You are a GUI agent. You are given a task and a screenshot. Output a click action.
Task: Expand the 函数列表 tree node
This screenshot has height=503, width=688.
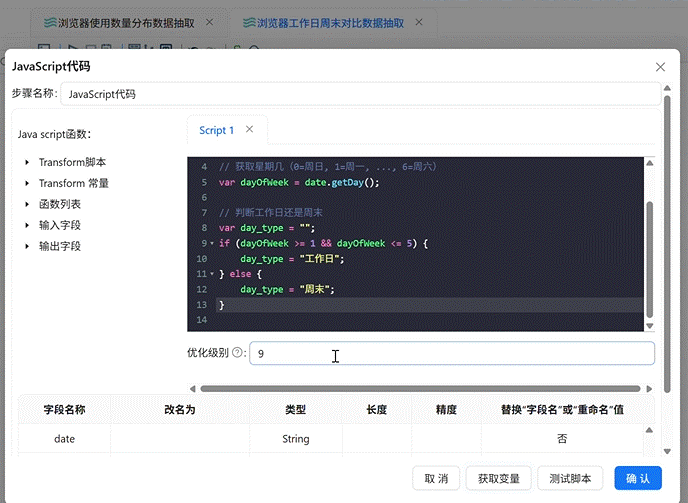pos(27,205)
